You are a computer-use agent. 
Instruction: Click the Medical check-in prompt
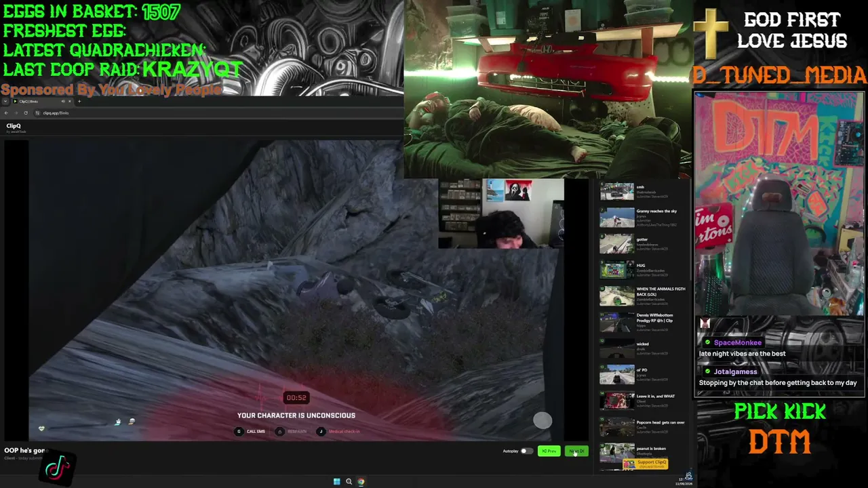pyautogui.click(x=338, y=432)
